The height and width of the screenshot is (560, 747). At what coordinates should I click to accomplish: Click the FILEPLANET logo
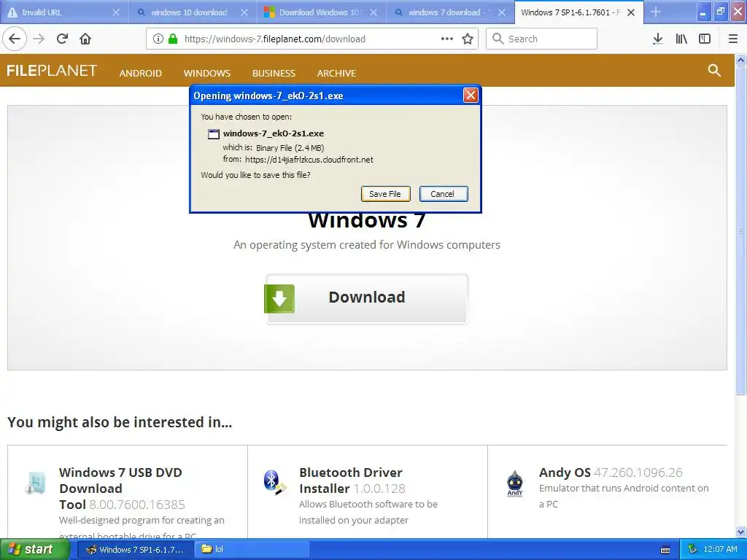(x=52, y=71)
